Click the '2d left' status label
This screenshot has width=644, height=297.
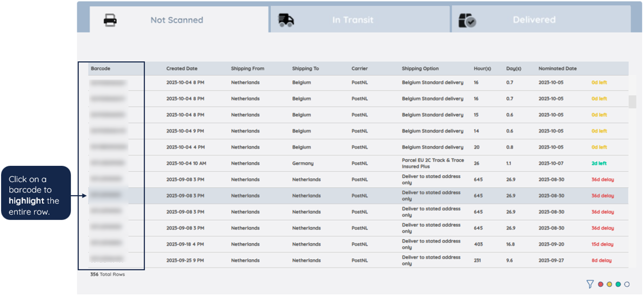pos(599,163)
